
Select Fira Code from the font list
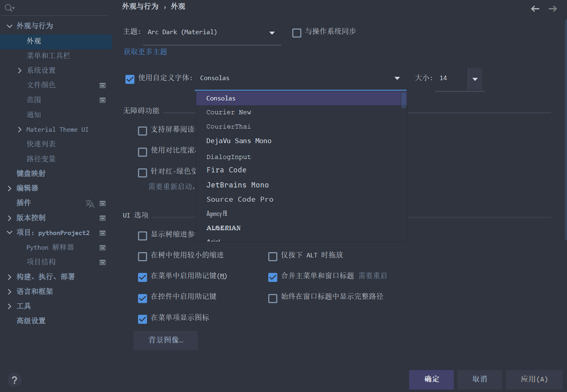pos(226,170)
